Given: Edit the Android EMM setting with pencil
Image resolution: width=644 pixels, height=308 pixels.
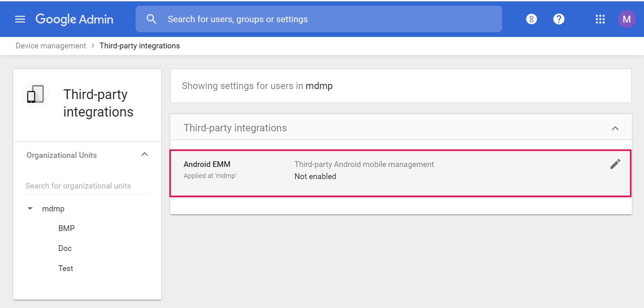Looking at the screenshot, I should pyautogui.click(x=615, y=164).
